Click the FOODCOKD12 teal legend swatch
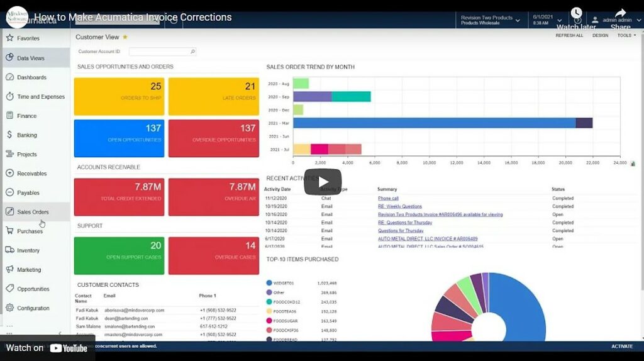Viewport: 644px width, 361px height. click(269, 301)
